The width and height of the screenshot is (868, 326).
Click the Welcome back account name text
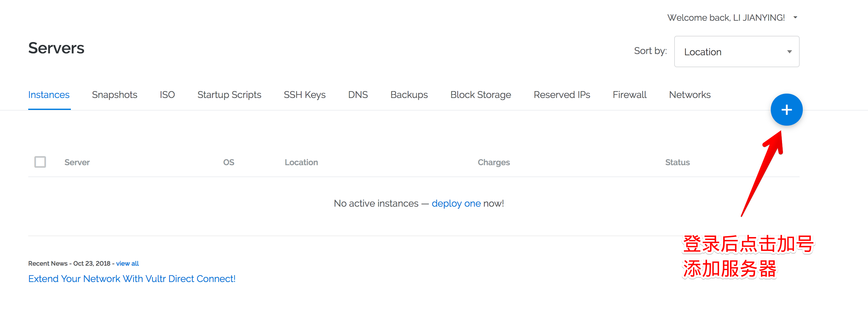tap(726, 18)
